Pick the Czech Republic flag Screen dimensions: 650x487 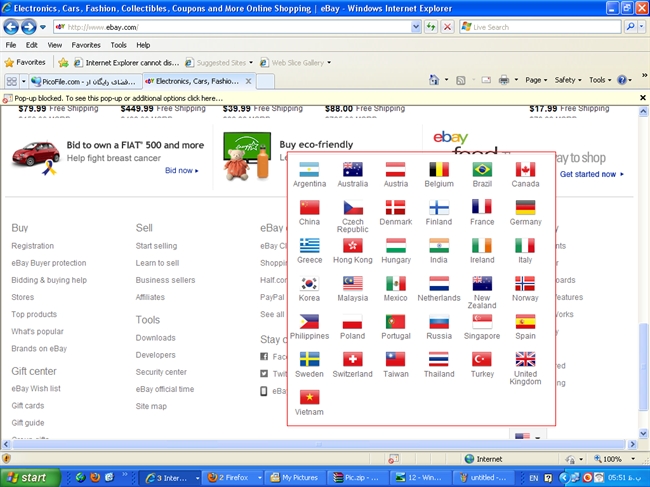point(352,207)
